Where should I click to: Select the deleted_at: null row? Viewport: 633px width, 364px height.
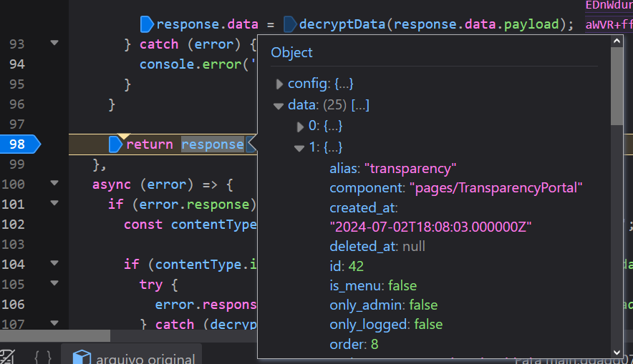tap(377, 246)
